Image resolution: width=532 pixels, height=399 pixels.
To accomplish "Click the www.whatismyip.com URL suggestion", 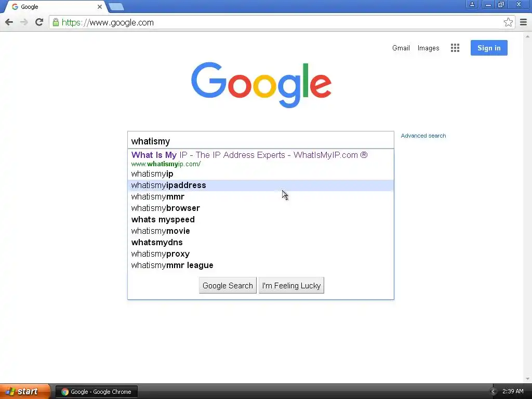I will (166, 164).
